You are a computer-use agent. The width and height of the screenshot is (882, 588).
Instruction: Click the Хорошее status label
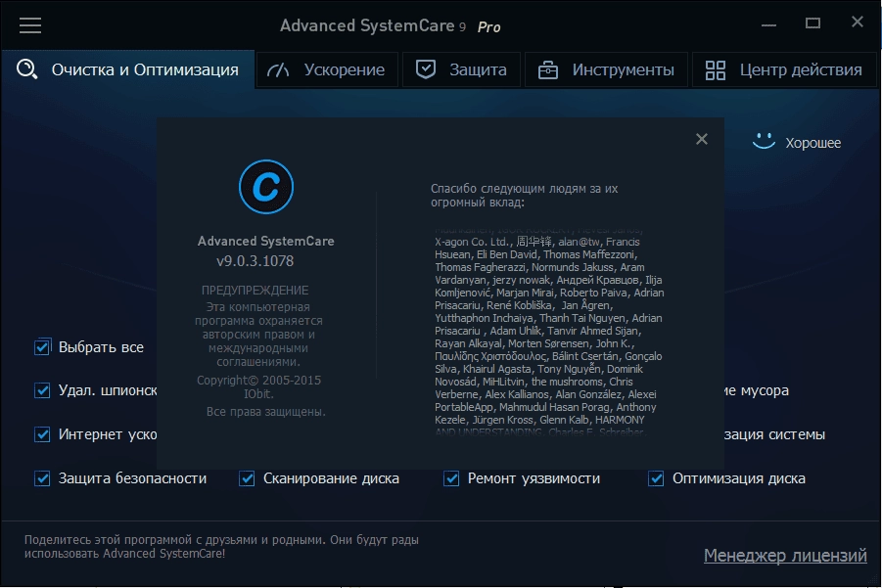tap(813, 143)
